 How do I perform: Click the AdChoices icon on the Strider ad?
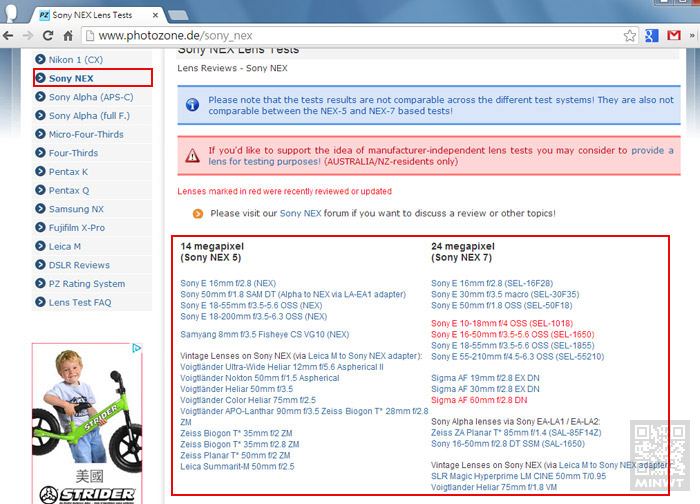coord(137,348)
